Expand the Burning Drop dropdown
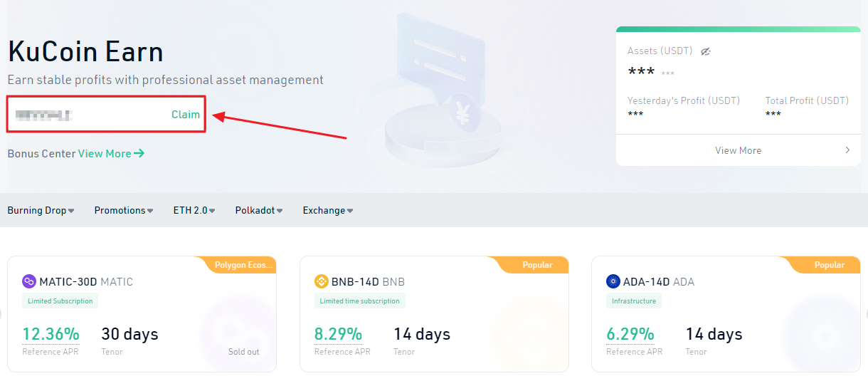Screen dimensions: 868x386 (41, 210)
